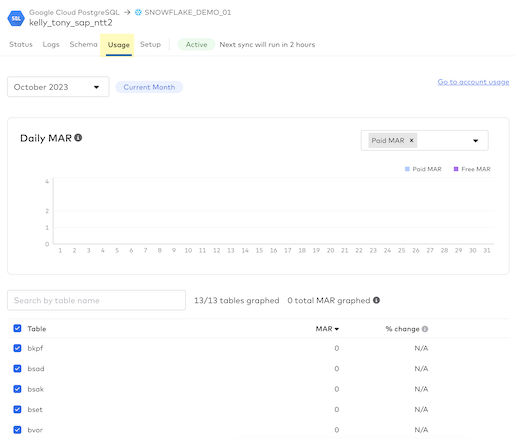Open the Setup tab
Viewport: 515px width, 439px height.
point(150,44)
